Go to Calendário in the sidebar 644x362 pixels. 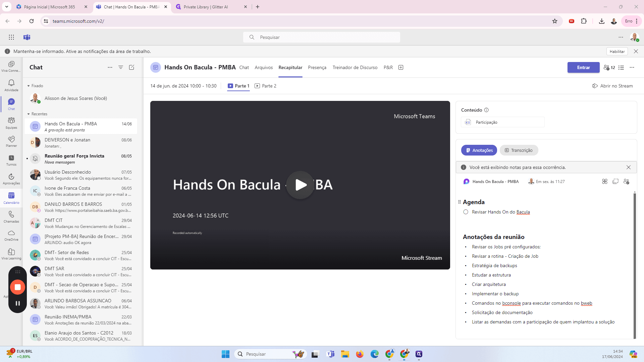[11, 198]
